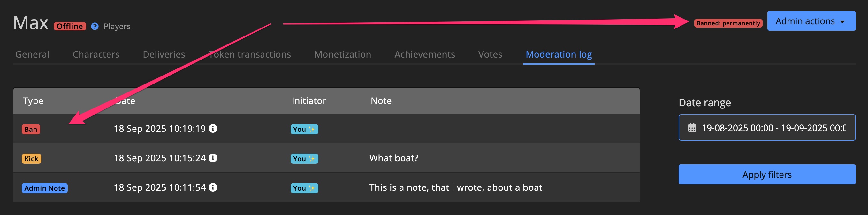Image resolution: width=868 pixels, height=215 pixels.
Task: Go to the Deliveries tab
Action: tap(164, 54)
